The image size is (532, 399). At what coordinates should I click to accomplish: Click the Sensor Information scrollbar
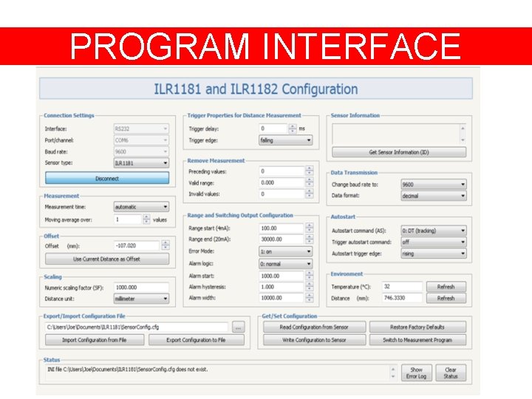click(463, 134)
